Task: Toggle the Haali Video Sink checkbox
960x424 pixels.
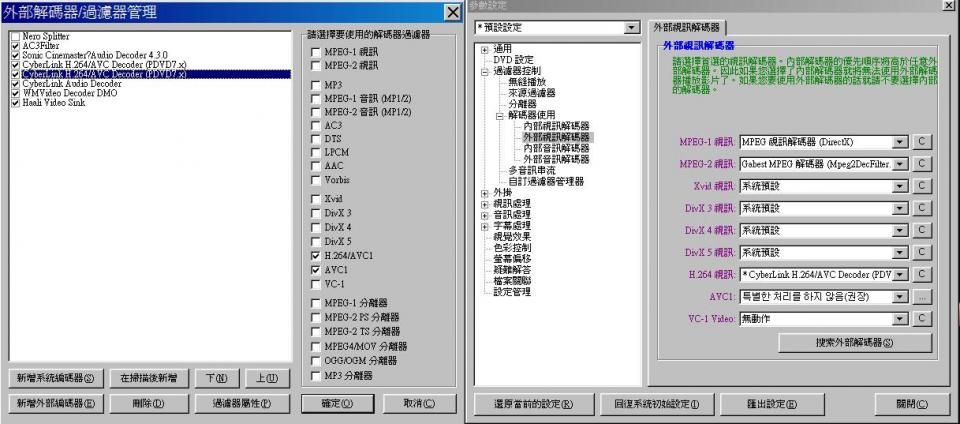Action: (x=15, y=103)
